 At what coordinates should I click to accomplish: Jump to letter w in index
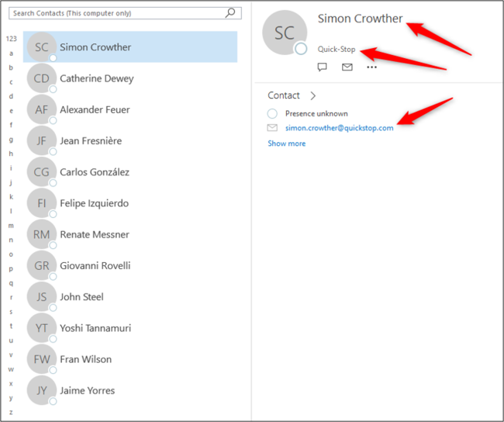12,369
